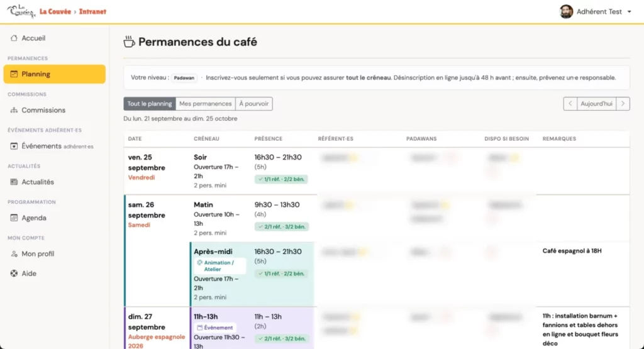Click the Soir slot title
Screen dimensions: 644x349
tap(201, 157)
